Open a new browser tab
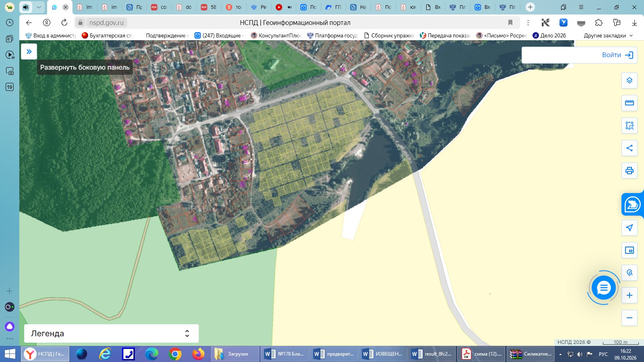Screen dimensions: 644x362 pos(530,7)
